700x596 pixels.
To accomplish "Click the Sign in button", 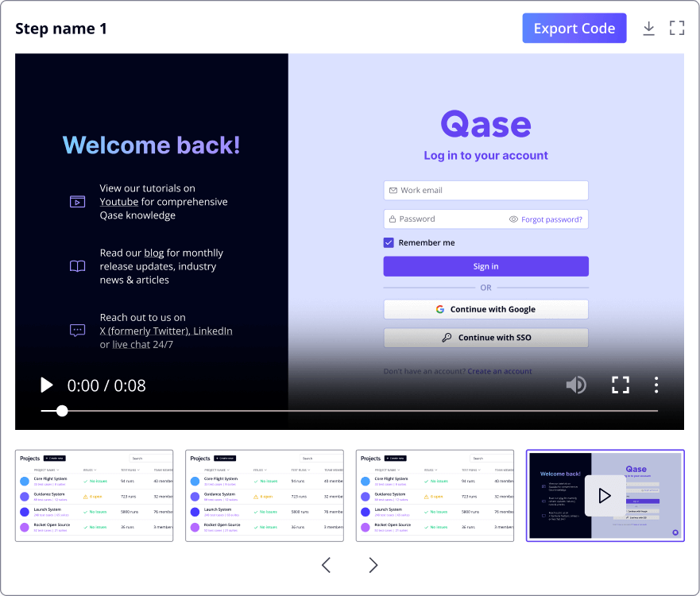I will pos(485,266).
